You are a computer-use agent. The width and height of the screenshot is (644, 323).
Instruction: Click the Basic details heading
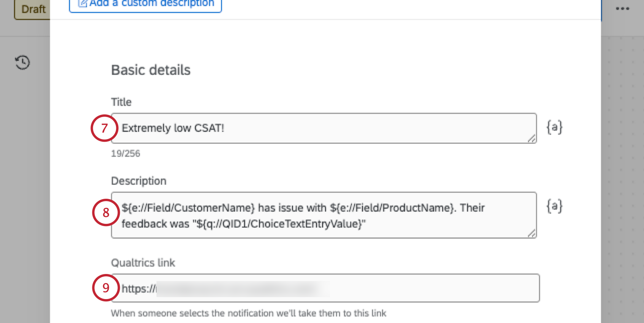pyautogui.click(x=151, y=70)
